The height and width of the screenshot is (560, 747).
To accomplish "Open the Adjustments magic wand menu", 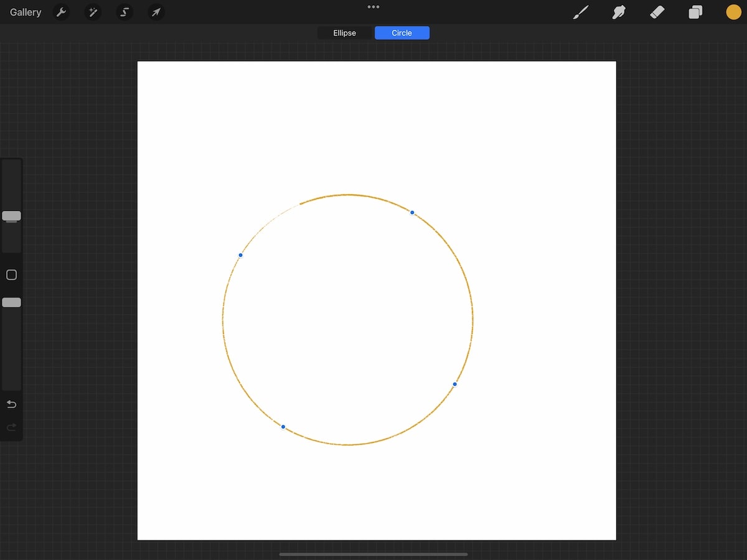I will point(93,12).
